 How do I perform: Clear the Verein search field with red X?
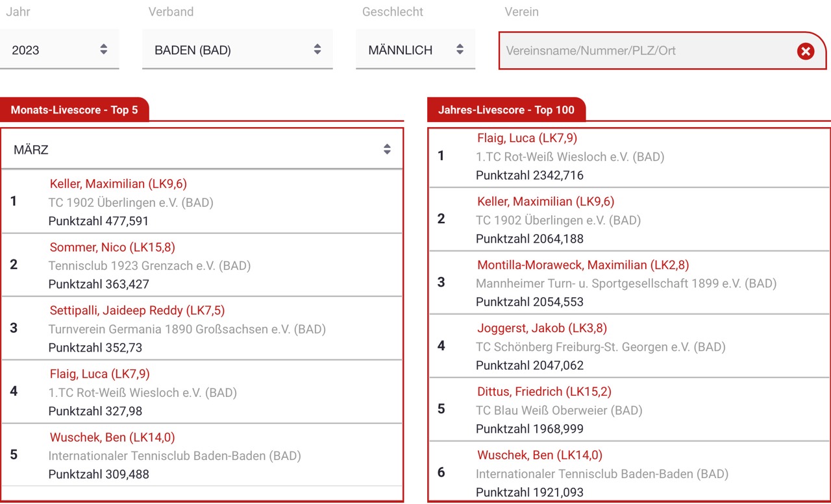(806, 51)
